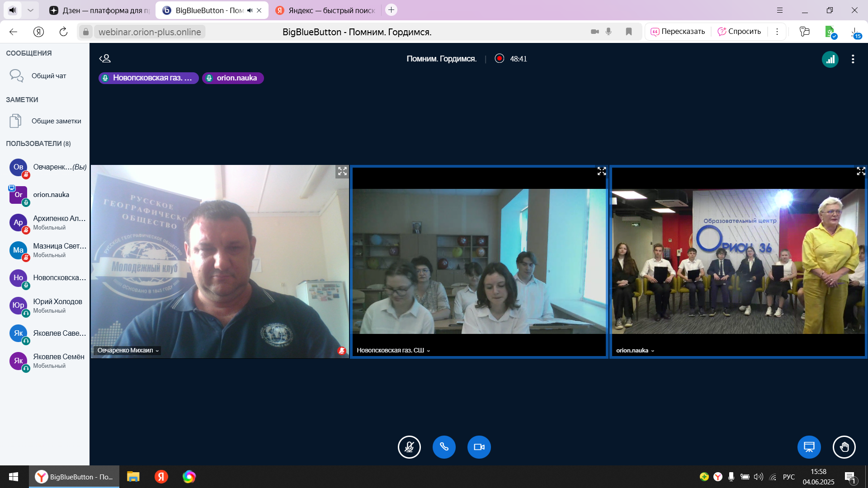Viewport: 868px width, 488px height.
Task: Toggle tab sound in BigBlueButton tab
Action: click(x=250, y=10)
